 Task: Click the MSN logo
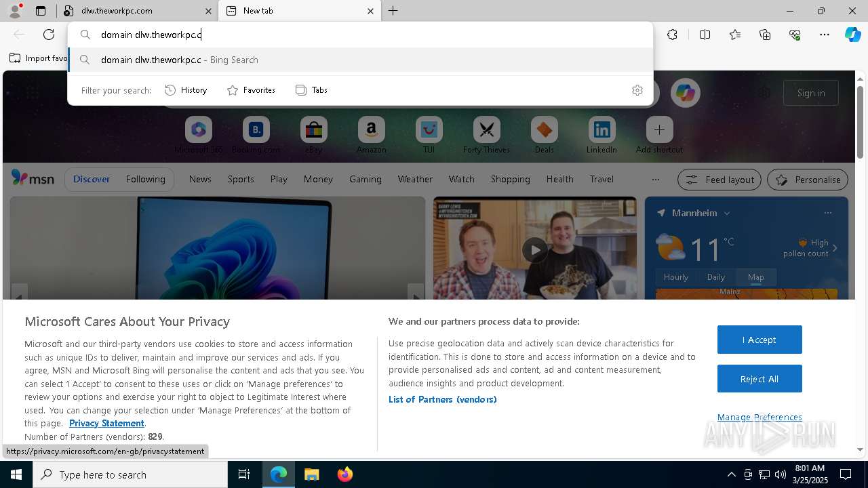[x=33, y=178]
